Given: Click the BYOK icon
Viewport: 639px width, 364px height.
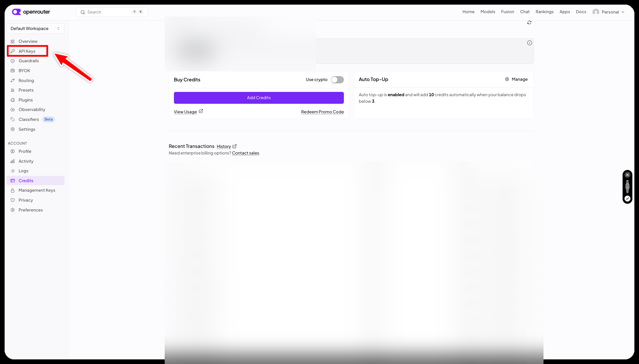Looking at the screenshot, I should pyautogui.click(x=13, y=71).
